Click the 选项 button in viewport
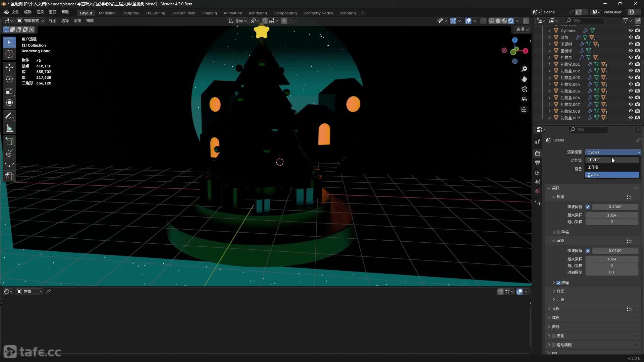Screen dimensions: 644x362 point(522,29)
